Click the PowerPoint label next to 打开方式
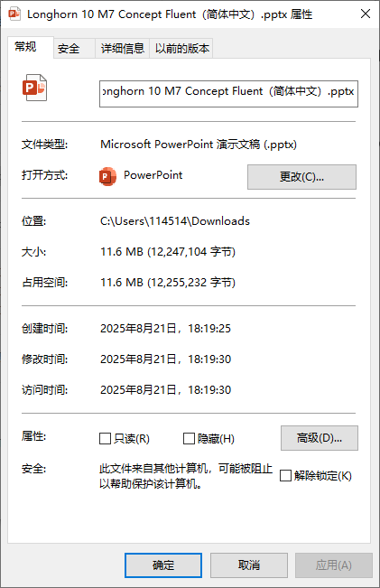This screenshot has width=380, height=588. (x=153, y=175)
